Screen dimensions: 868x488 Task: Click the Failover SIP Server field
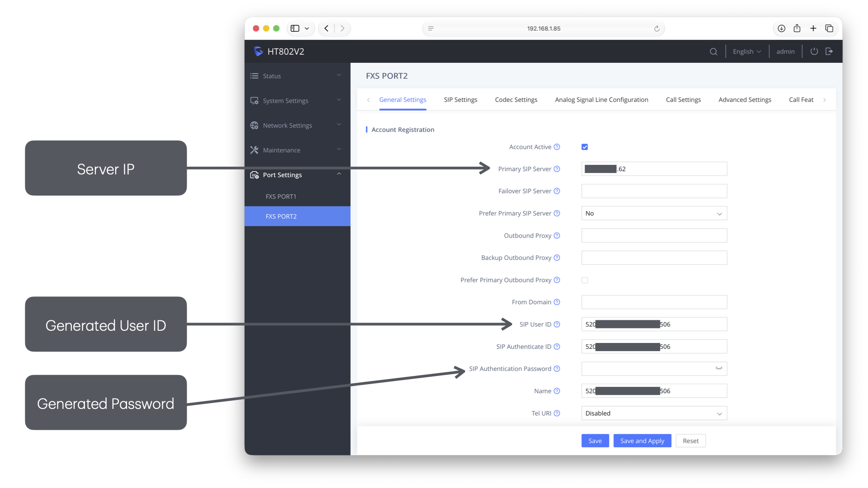tap(654, 191)
